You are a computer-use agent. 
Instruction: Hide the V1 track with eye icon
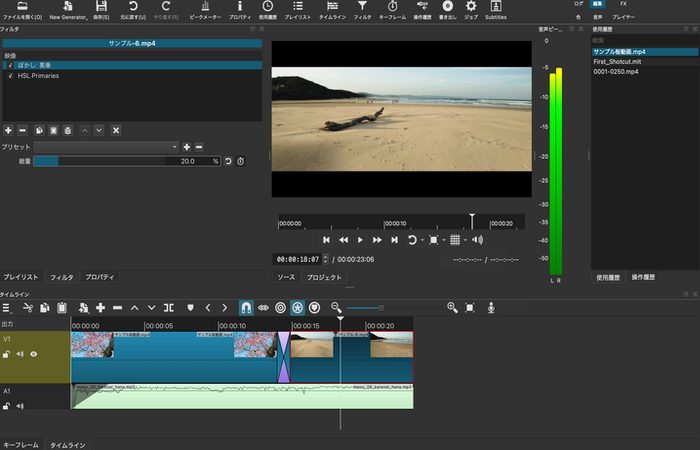[x=33, y=354]
